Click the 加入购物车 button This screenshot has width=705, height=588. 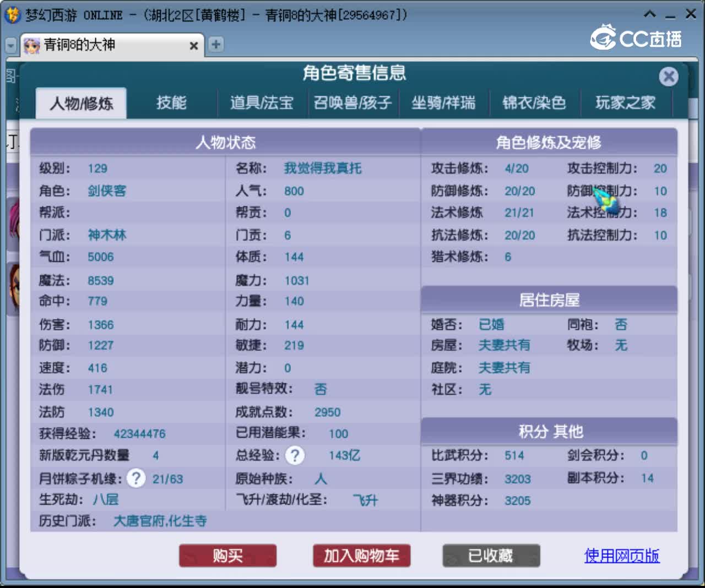361,556
